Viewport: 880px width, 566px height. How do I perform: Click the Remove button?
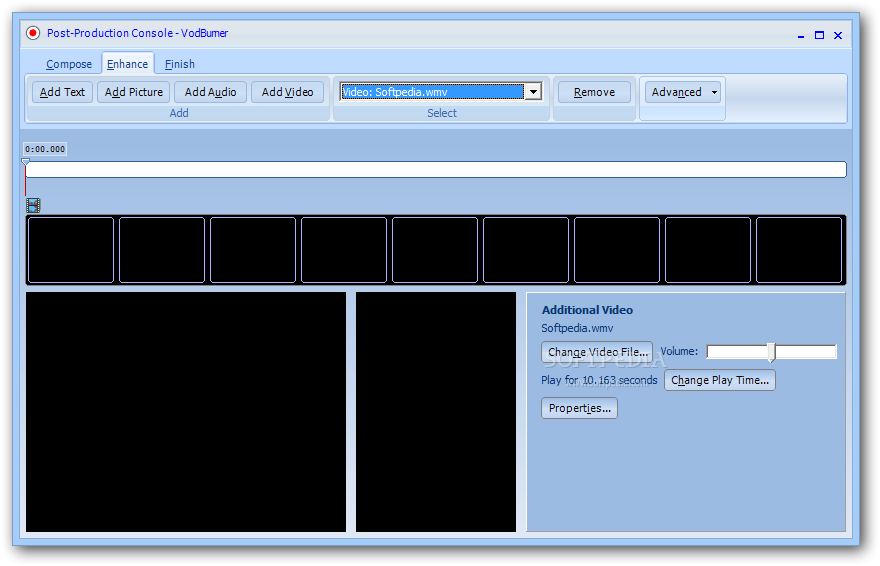coord(594,92)
